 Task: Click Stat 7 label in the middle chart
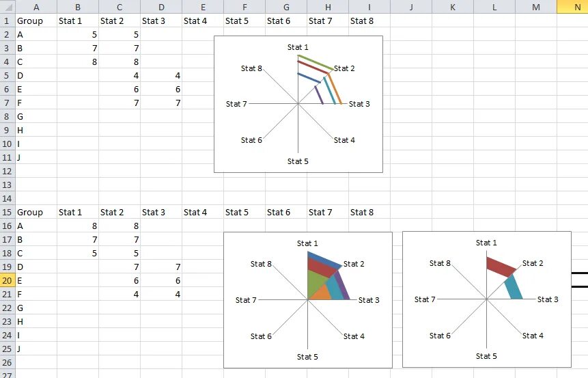(246, 300)
